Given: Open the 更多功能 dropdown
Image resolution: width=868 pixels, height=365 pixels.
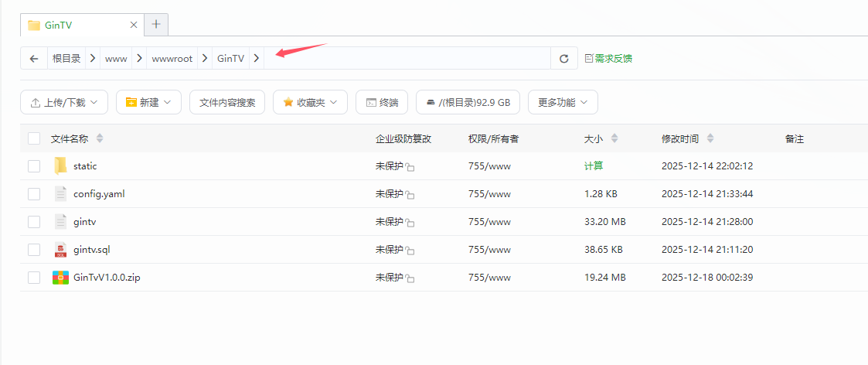Looking at the screenshot, I should pyautogui.click(x=563, y=103).
